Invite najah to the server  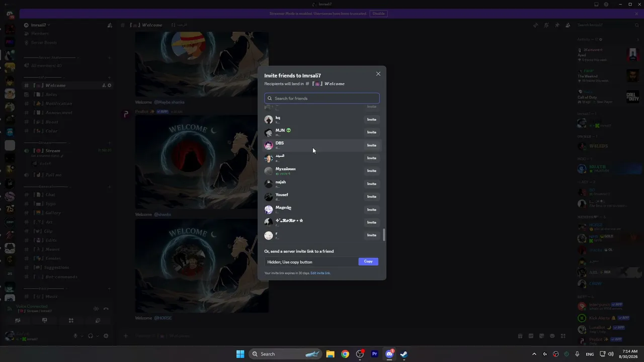pyautogui.click(x=371, y=184)
